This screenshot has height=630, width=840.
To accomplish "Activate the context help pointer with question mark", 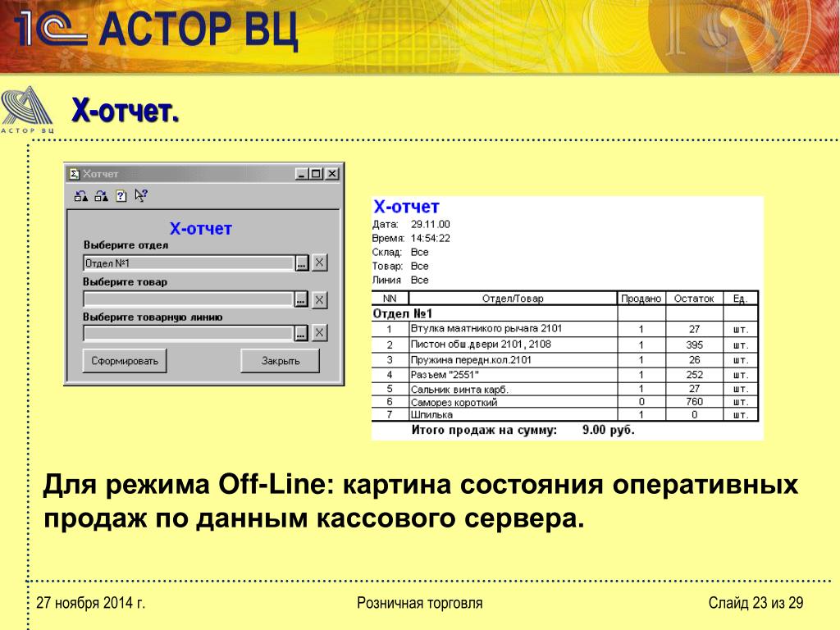I will [x=141, y=195].
